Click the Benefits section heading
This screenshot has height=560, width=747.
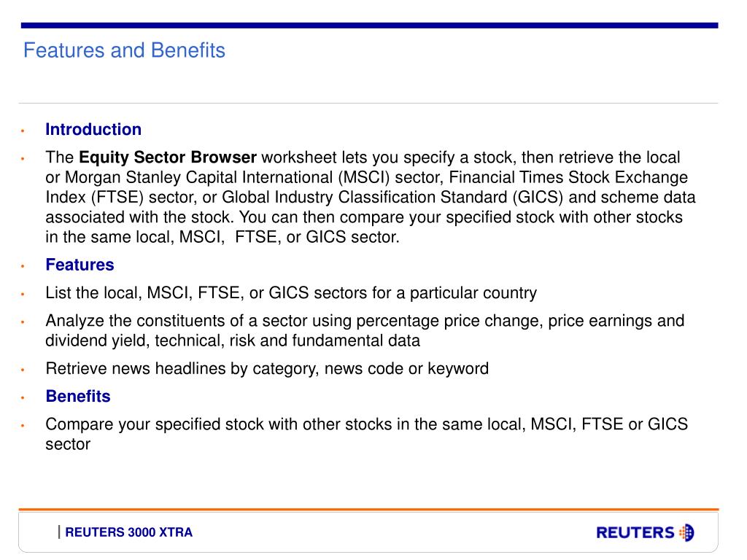click(77, 396)
